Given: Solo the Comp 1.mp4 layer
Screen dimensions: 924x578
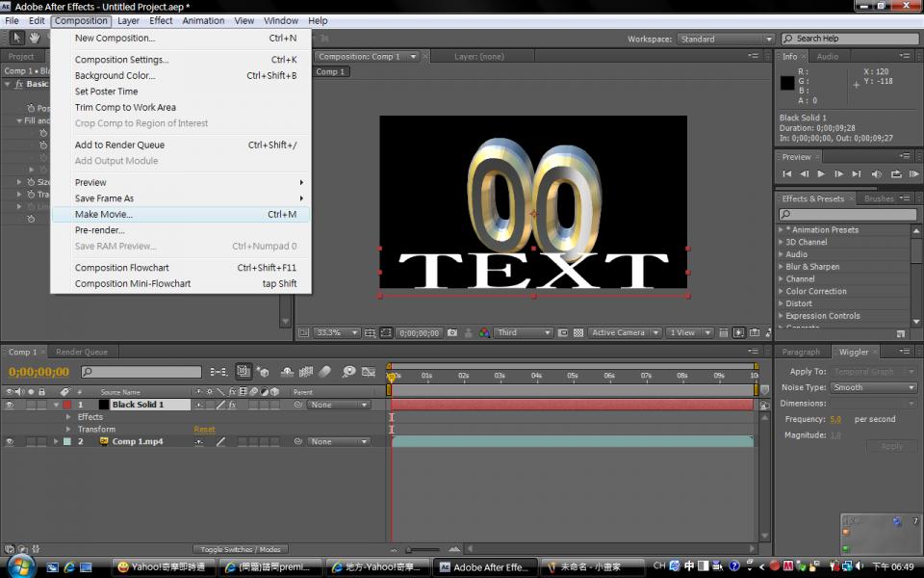Looking at the screenshot, I should tap(30, 441).
